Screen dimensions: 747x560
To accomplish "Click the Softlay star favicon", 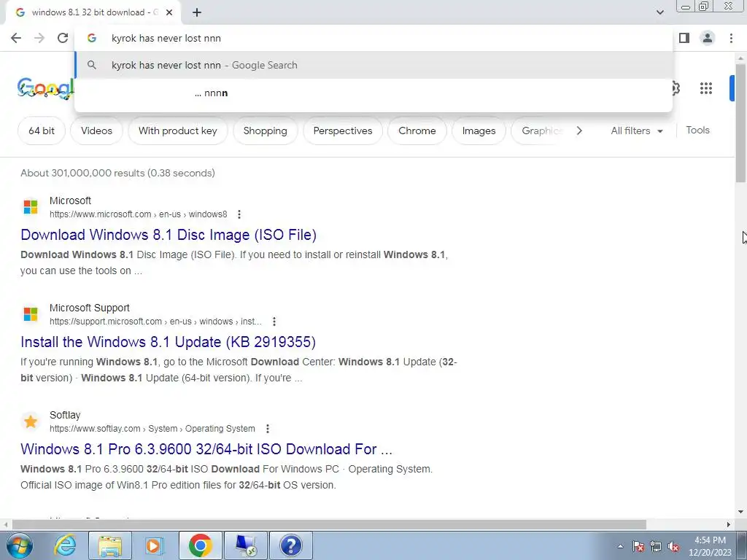I will pyautogui.click(x=31, y=421).
